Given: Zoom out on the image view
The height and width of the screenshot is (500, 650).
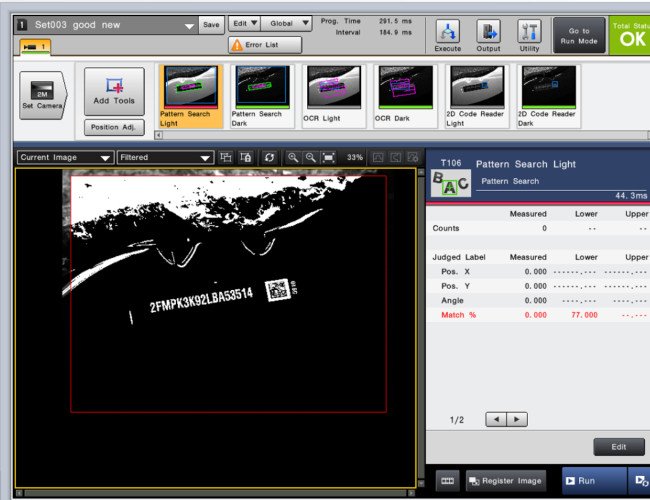Looking at the screenshot, I should pyautogui.click(x=310, y=158).
